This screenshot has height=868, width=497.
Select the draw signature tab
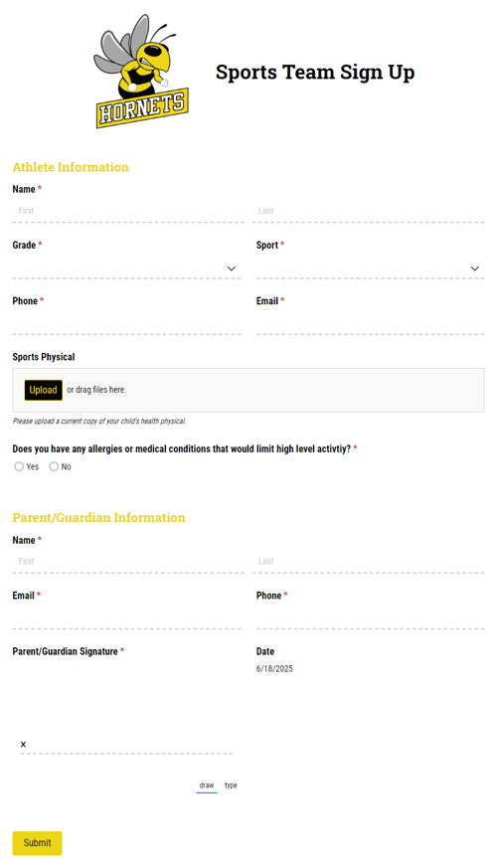[207, 784]
